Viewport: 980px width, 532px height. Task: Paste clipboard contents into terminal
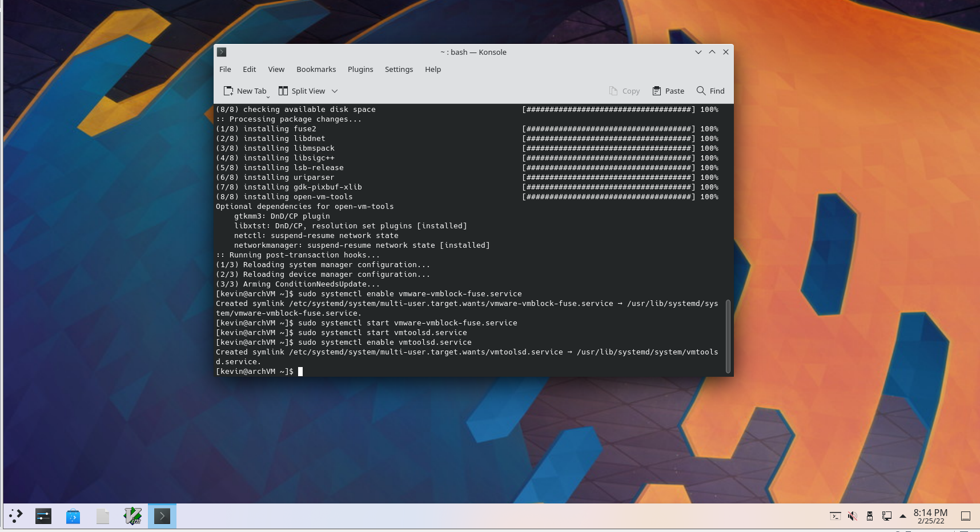point(668,91)
